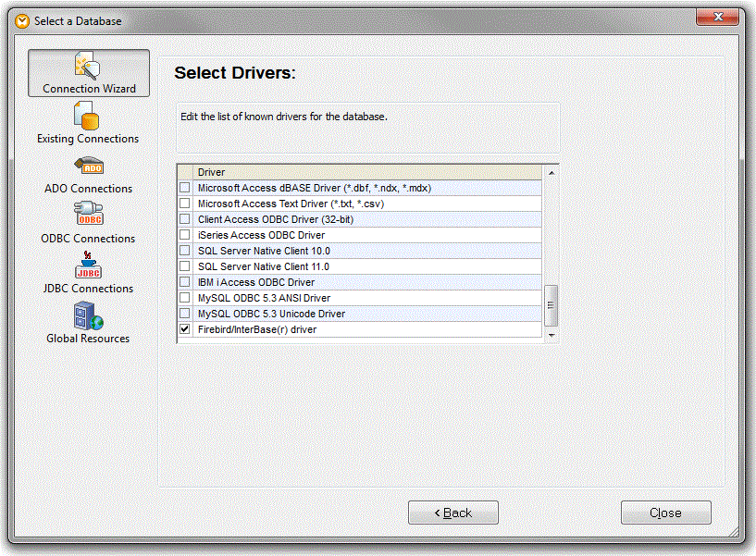This screenshot has height=556, width=756.
Task: Click Firebird/InterBase(r) driver row text
Action: [257, 329]
